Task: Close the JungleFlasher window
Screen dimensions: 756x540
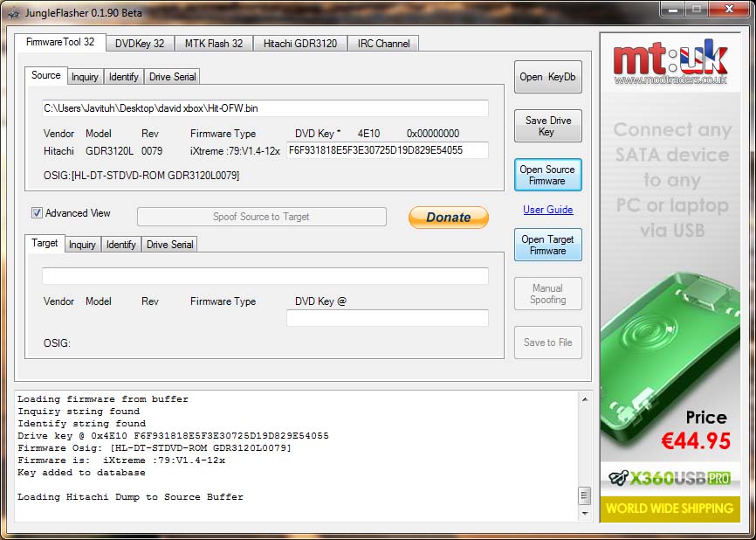Action: point(730,9)
